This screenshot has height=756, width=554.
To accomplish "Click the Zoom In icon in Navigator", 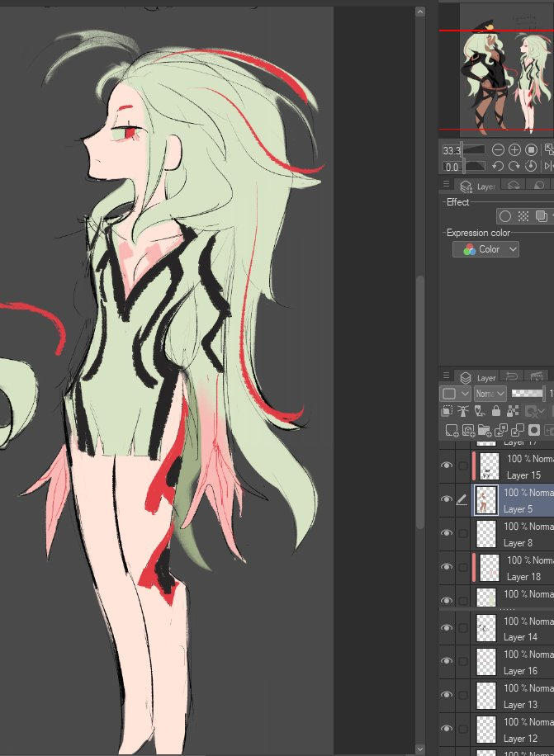I will (x=514, y=150).
